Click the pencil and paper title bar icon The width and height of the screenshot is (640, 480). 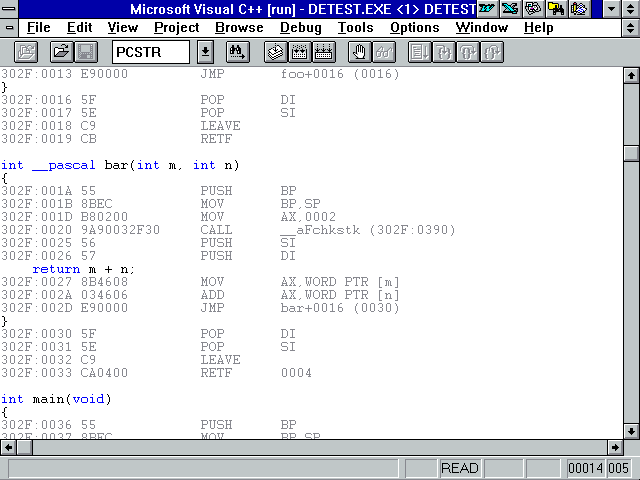point(579,9)
